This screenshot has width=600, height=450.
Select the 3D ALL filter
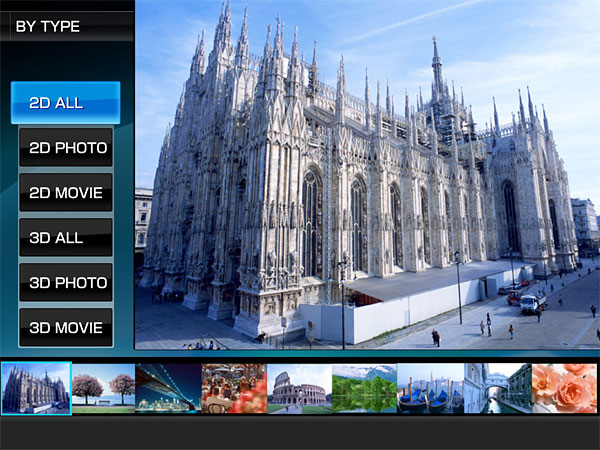pos(66,237)
